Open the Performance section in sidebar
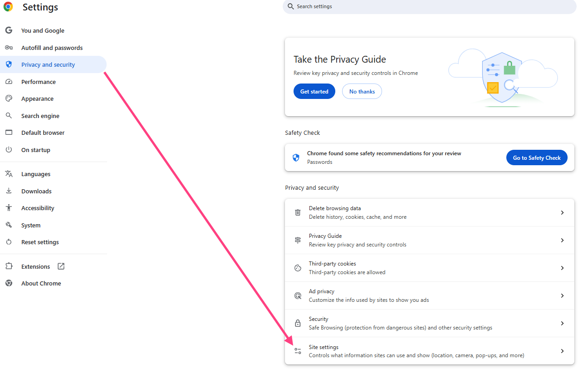This screenshot has width=588, height=369. pyautogui.click(x=39, y=82)
